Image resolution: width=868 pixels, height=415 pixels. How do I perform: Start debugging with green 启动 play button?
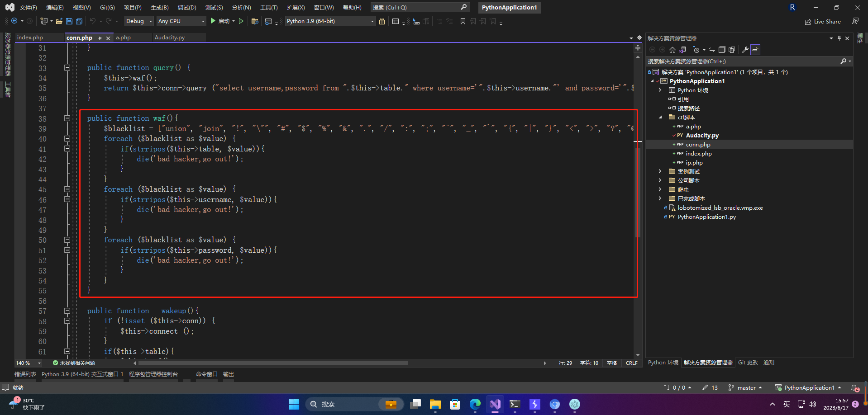(x=220, y=21)
